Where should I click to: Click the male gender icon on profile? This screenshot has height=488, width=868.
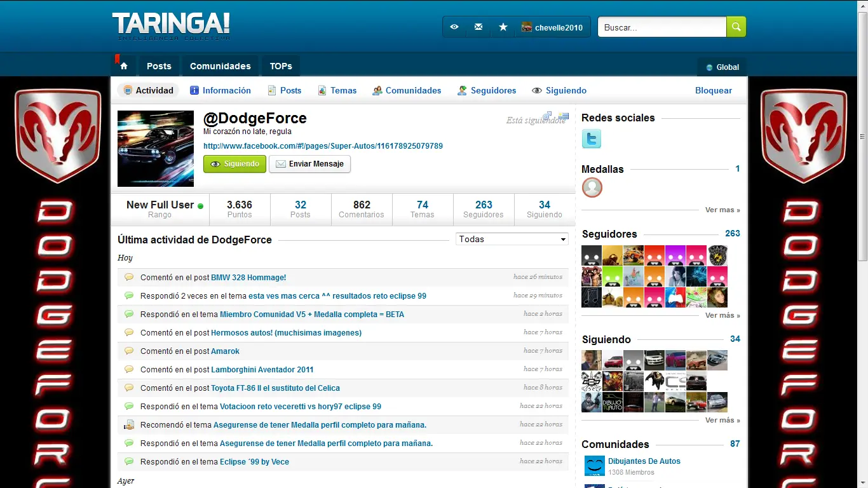547,116
